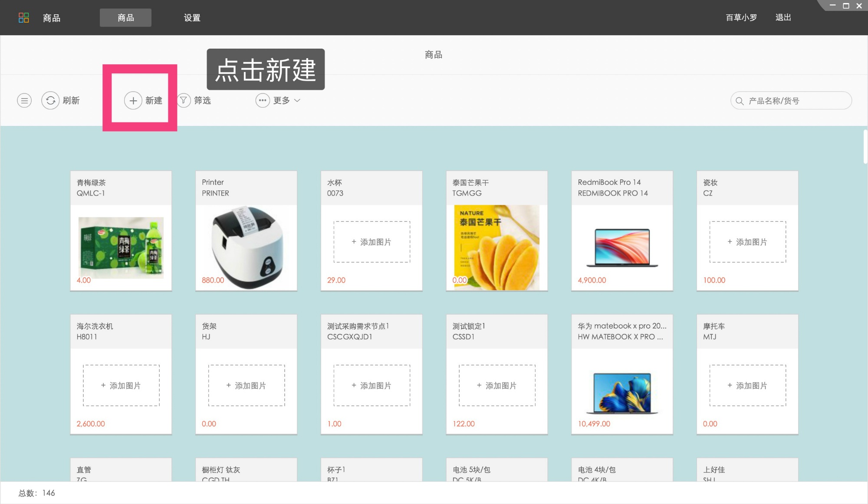868x504 pixels.
Task: Switch to the 设置 tab
Action: click(x=192, y=18)
